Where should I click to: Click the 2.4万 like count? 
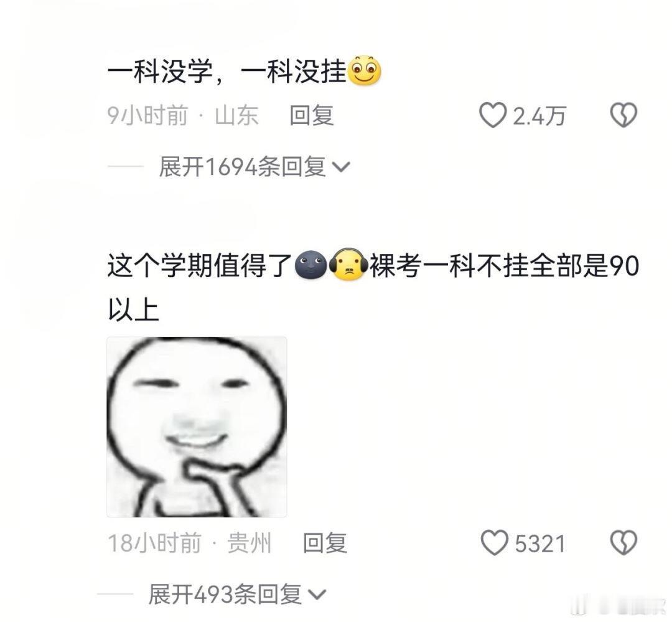(539, 116)
